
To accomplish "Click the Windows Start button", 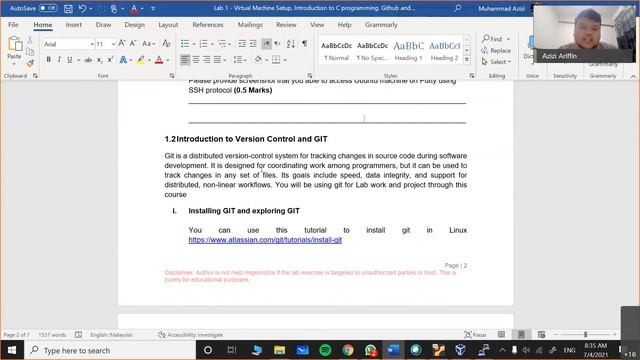I will (12, 350).
